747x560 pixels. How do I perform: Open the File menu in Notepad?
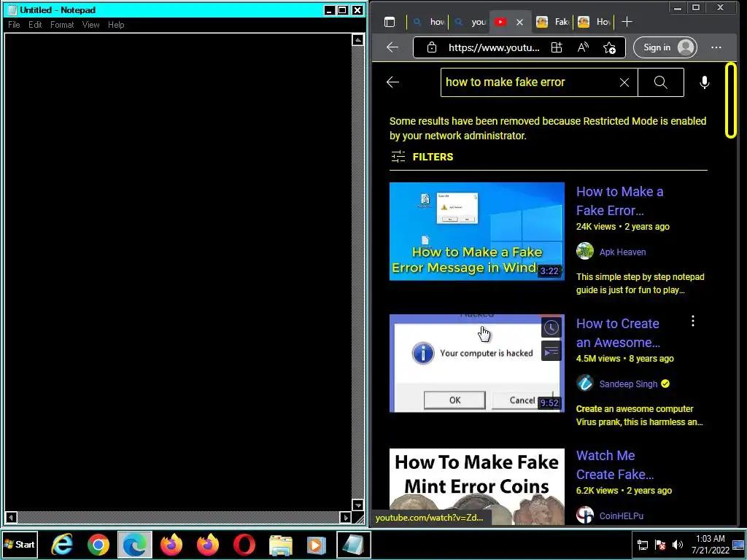click(x=14, y=25)
